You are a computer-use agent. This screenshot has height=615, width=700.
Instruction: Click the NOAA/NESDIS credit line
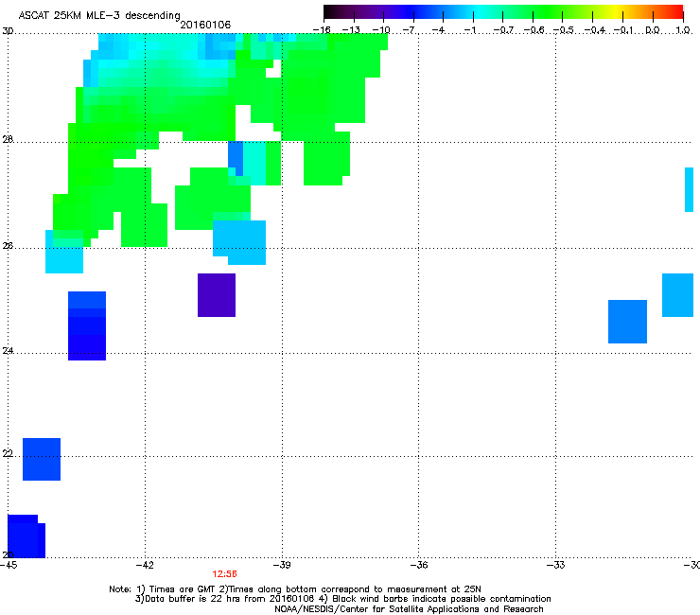[x=409, y=609]
